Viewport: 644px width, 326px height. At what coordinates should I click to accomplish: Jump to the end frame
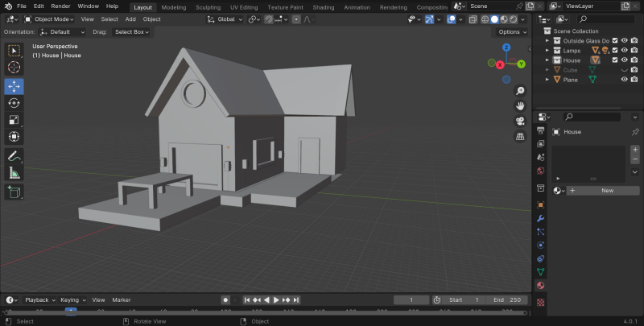pyautogui.click(x=296, y=300)
